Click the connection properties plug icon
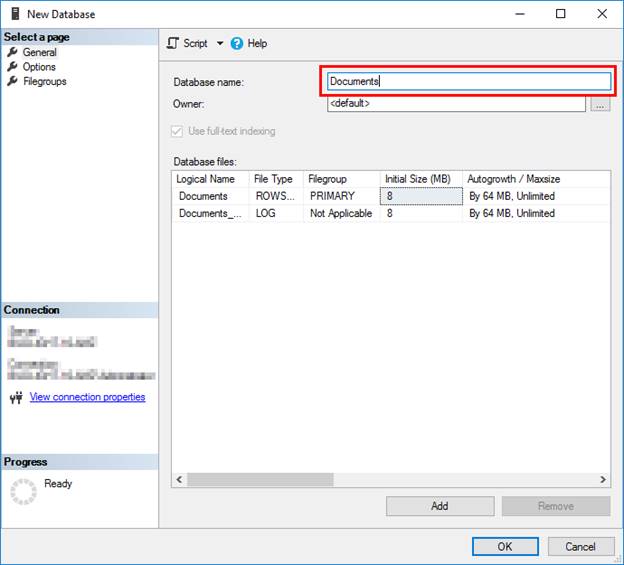 tap(16, 397)
